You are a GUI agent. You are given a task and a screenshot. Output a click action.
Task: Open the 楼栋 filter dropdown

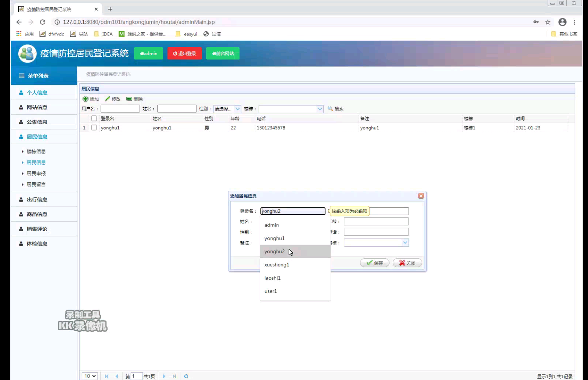click(320, 109)
